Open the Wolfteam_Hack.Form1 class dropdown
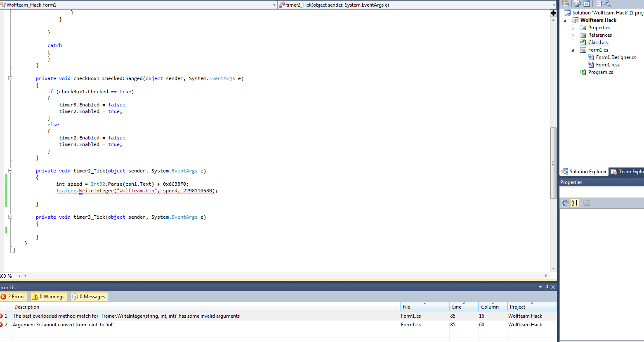 click(x=274, y=5)
